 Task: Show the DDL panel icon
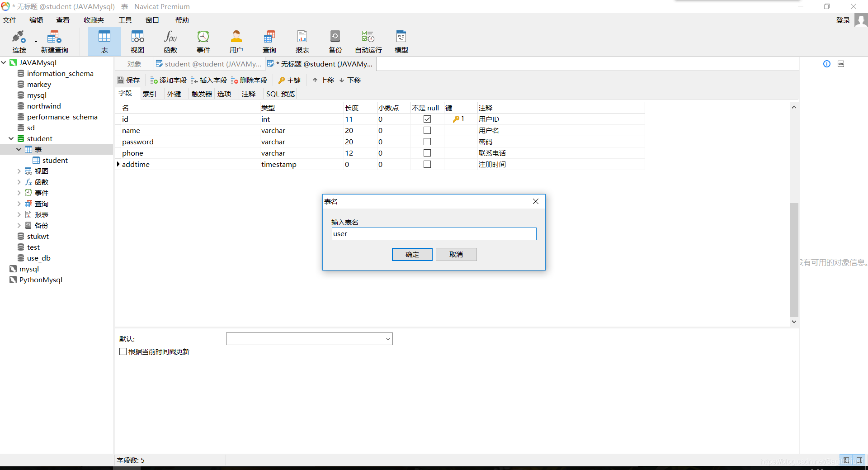pyautogui.click(x=841, y=64)
